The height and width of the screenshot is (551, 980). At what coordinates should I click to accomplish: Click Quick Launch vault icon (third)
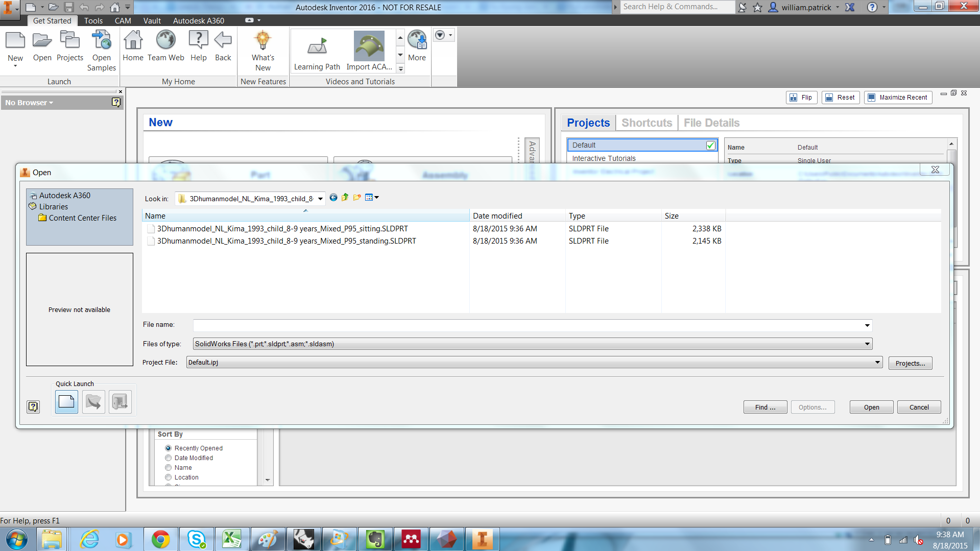point(120,402)
